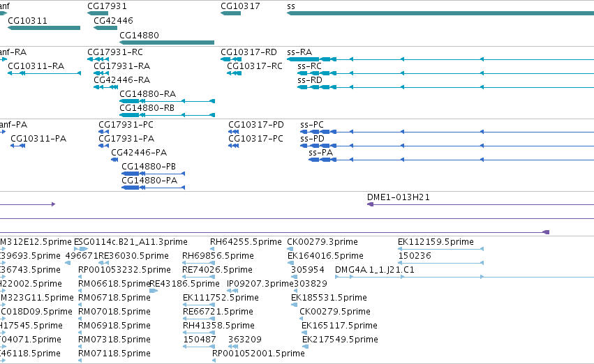Image resolution: width=594 pixels, height=364 pixels.
Task: Select transcript CG10311-RA
Action: click(44, 73)
